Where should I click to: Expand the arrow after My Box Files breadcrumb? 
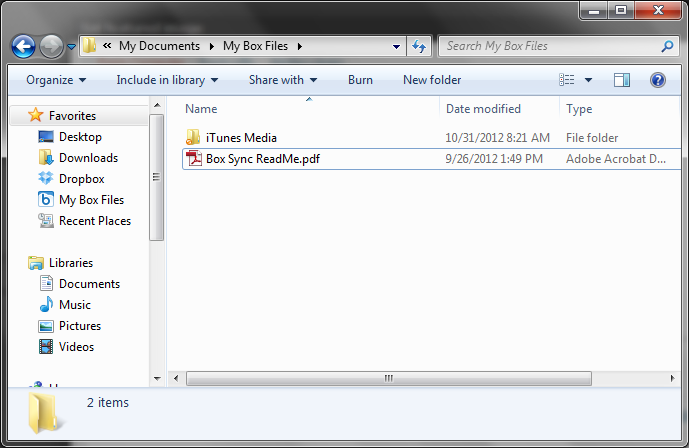point(300,46)
